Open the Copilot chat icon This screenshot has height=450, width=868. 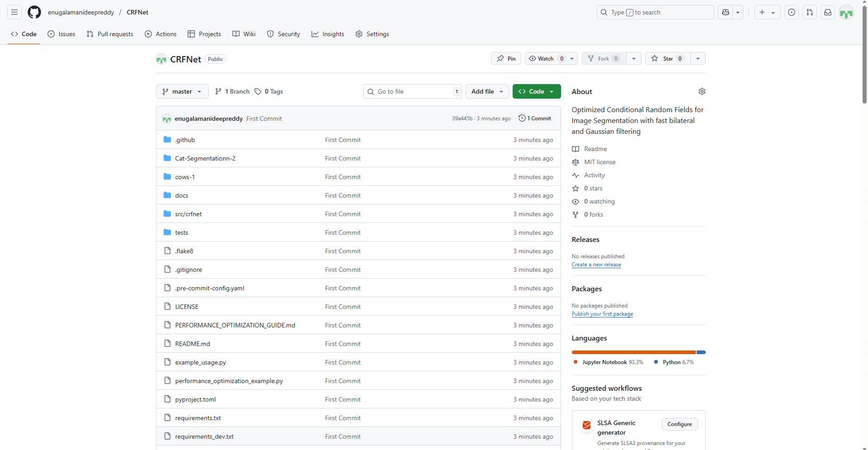coord(726,12)
